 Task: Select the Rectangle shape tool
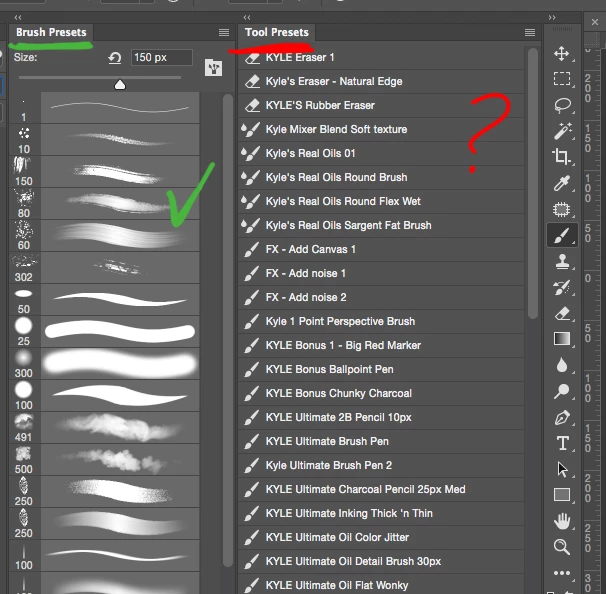(562, 495)
